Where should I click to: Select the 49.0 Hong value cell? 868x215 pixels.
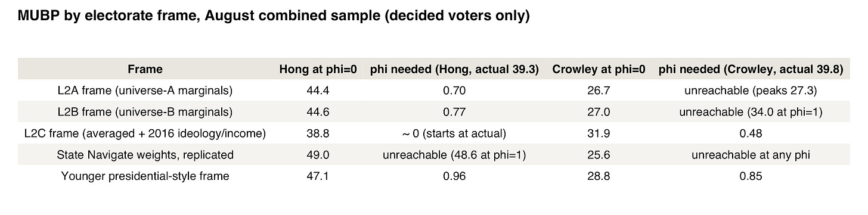318,154
